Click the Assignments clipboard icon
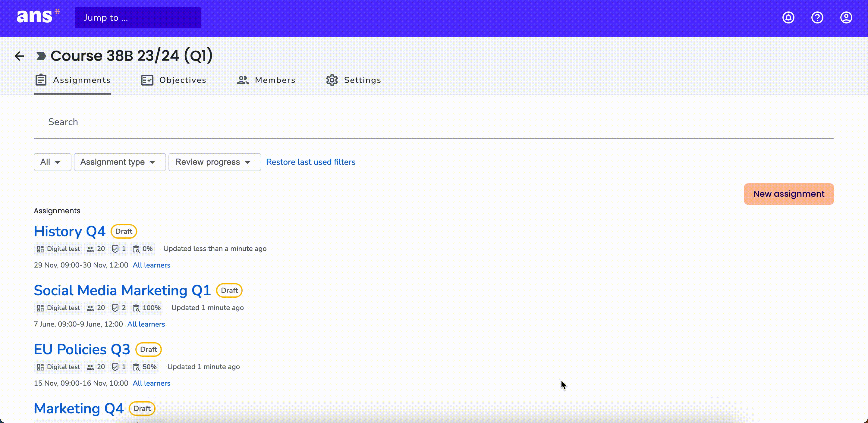The image size is (868, 423). click(41, 80)
